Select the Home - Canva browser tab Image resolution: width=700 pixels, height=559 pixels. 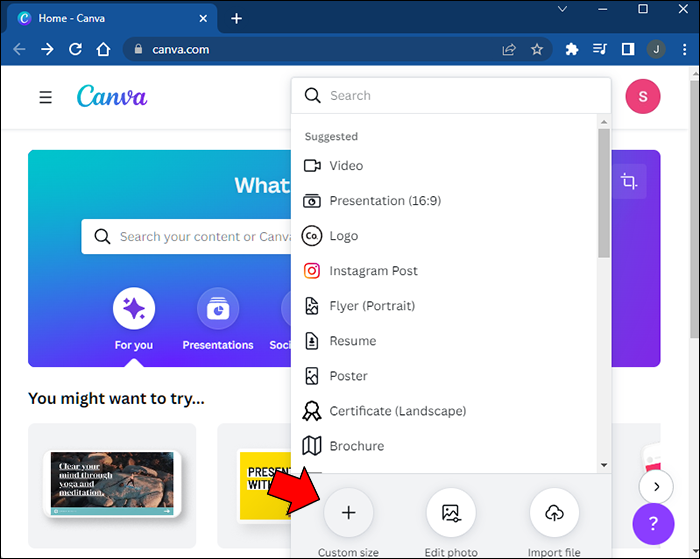(x=112, y=18)
